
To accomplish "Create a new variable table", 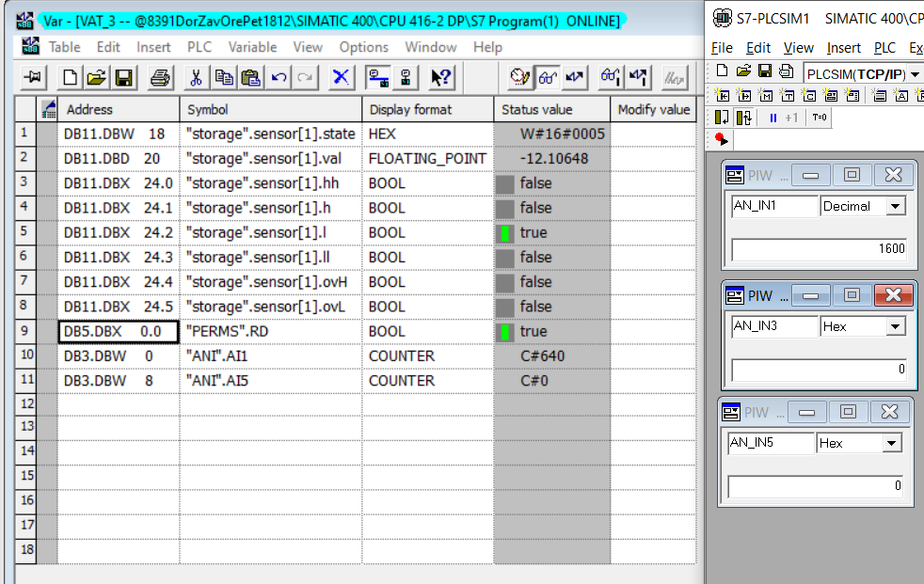I will pyautogui.click(x=70, y=78).
